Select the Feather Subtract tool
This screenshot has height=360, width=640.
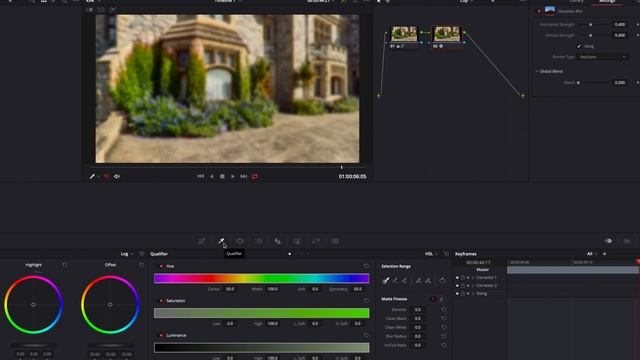(x=418, y=280)
